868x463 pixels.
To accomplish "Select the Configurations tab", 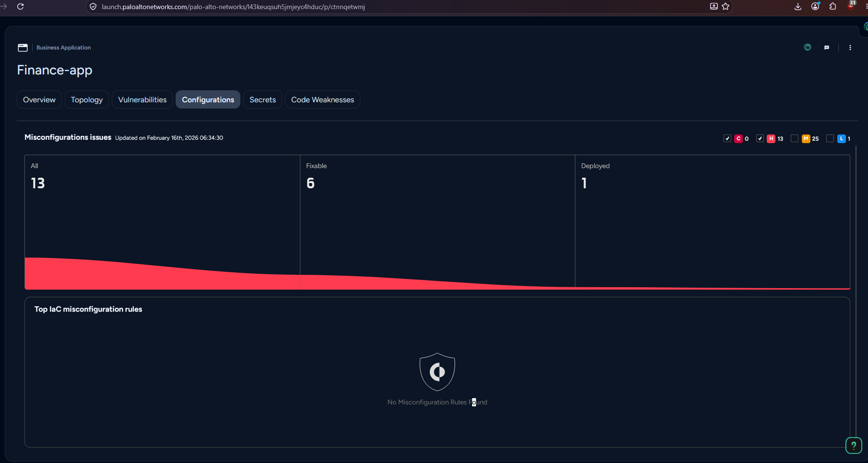I will [x=208, y=99].
